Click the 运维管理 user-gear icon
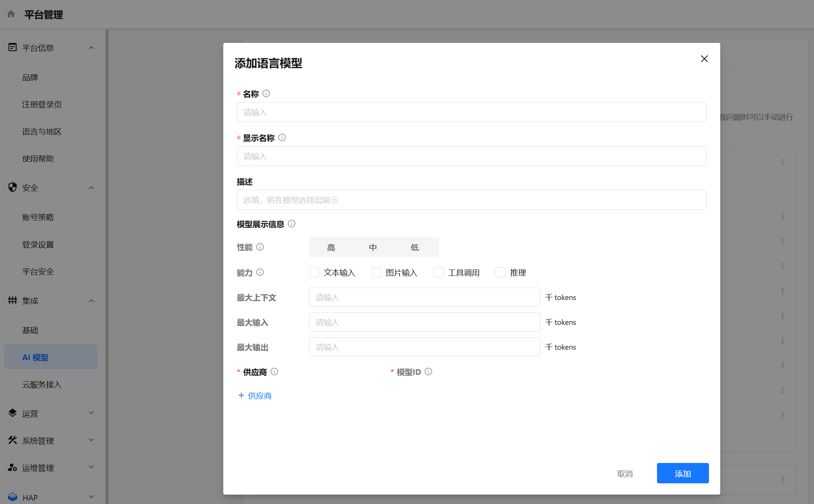 [x=12, y=467]
